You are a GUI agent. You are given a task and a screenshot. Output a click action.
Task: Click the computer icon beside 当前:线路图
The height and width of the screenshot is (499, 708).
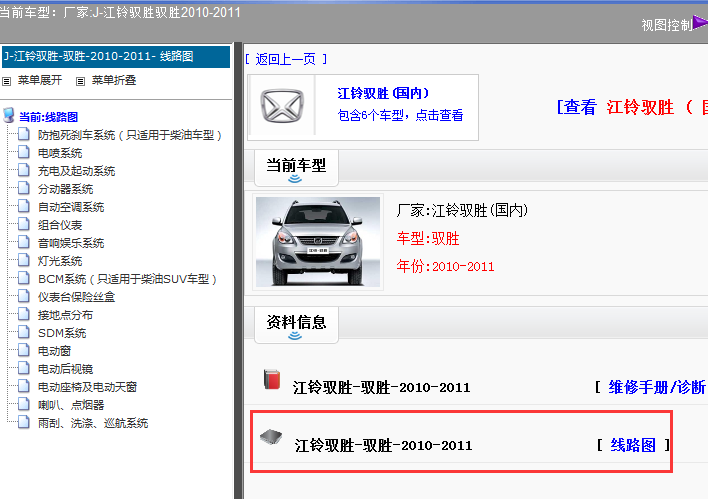click(9, 116)
